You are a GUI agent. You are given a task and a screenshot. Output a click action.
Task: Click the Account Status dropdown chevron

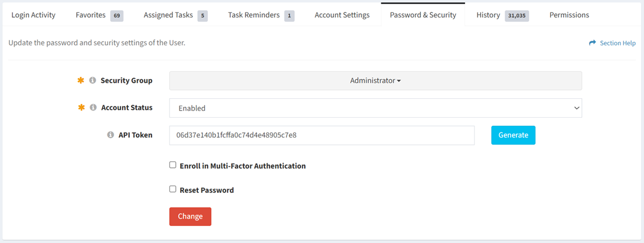[576, 108]
